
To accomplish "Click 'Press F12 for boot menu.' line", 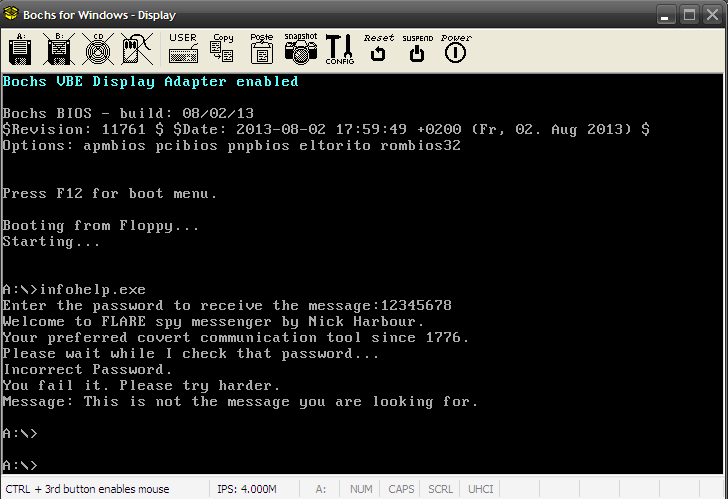I will pos(110,194).
